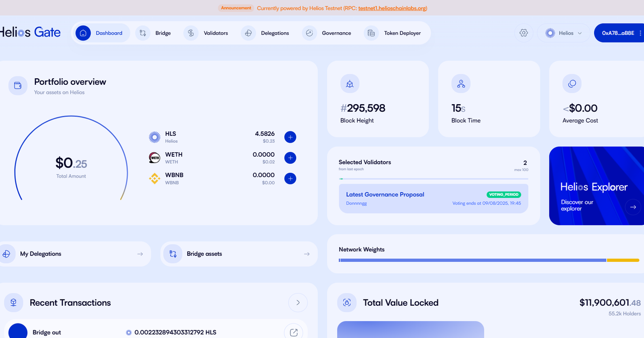
Task: Click the Bridge out transaction row
Action: click(x=156, y=330)
